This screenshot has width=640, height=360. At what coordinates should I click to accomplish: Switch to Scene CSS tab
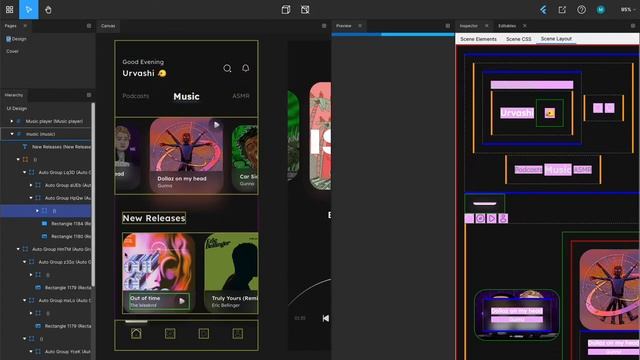[519, 39]
